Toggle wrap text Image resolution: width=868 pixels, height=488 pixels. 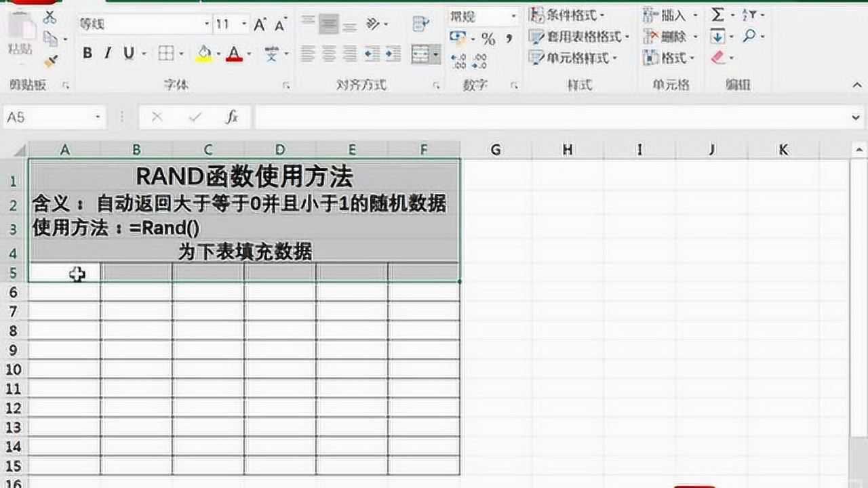coord(420,24)
